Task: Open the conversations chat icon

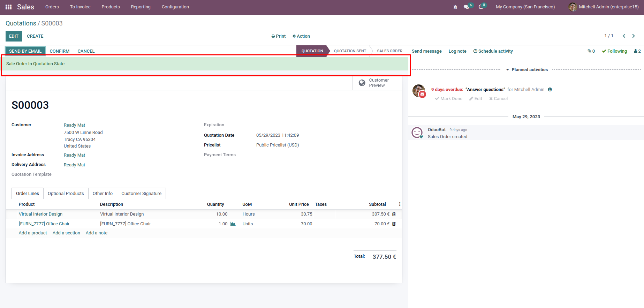Action: [x=466, y=7]
